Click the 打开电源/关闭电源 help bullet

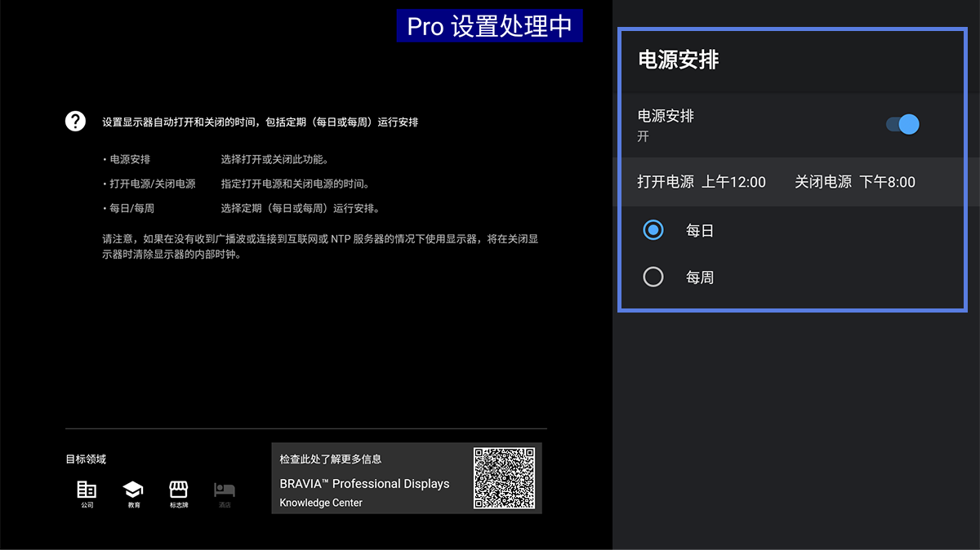(x=152, y=184)
